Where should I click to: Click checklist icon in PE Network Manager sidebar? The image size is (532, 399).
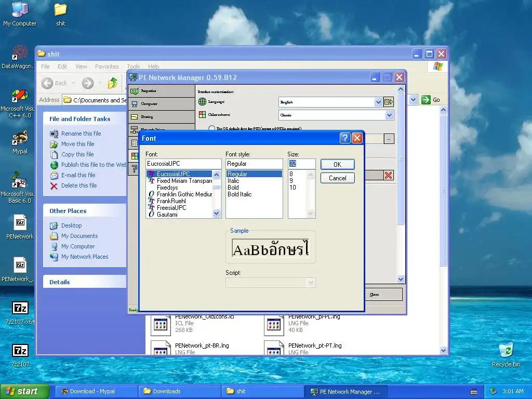135,143
